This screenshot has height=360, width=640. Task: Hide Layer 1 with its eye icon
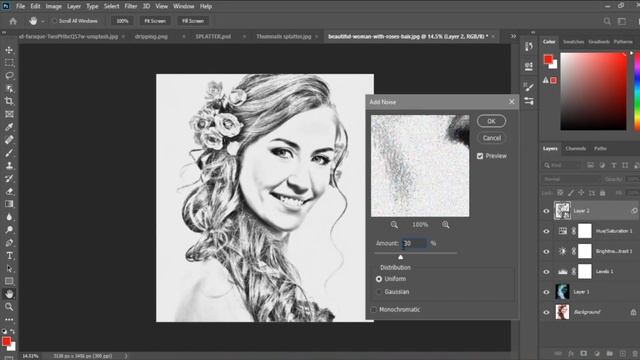547,292
